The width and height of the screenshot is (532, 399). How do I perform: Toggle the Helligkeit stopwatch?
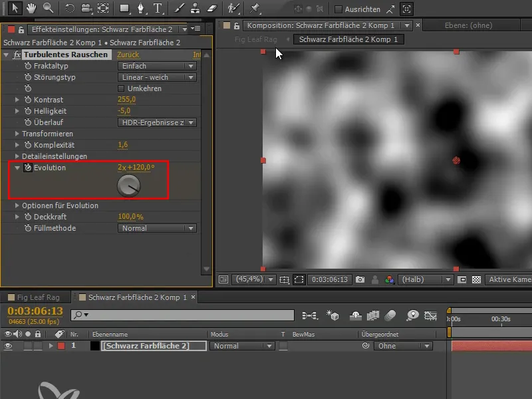coord(28,111)
